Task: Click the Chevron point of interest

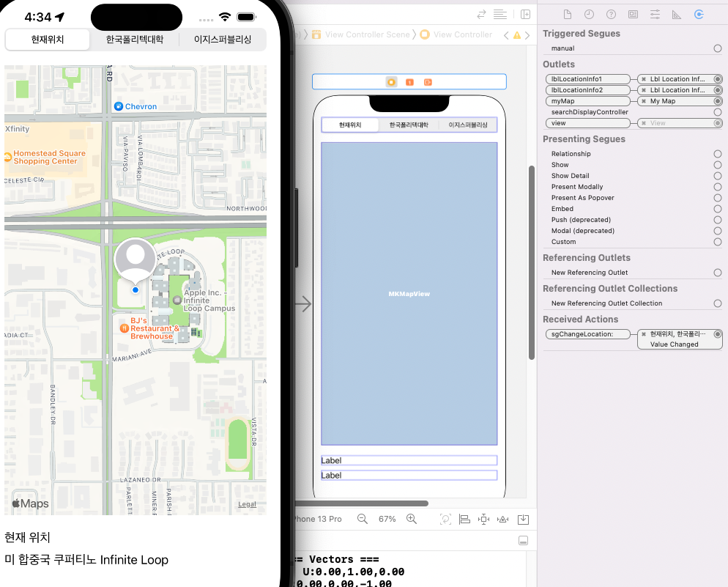Action: [135, 106]
